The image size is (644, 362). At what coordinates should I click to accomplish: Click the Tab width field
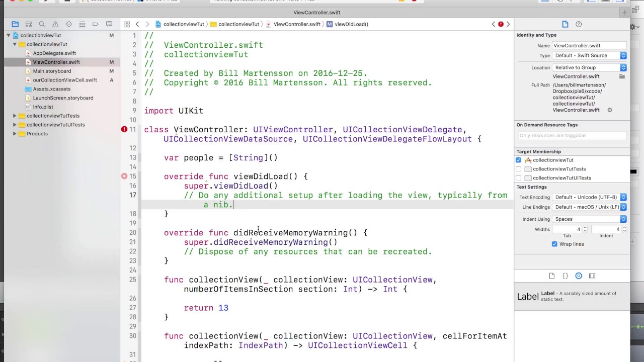point(567,229)
